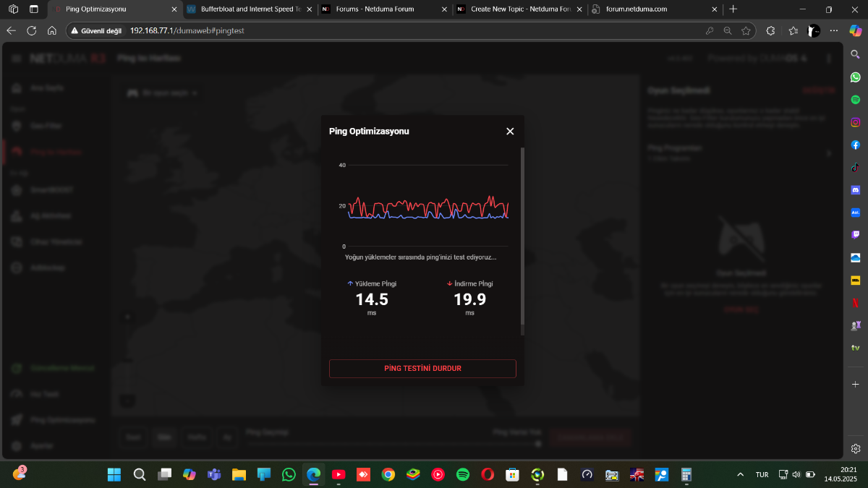Add this page to favorites with the star

(746, 31)
